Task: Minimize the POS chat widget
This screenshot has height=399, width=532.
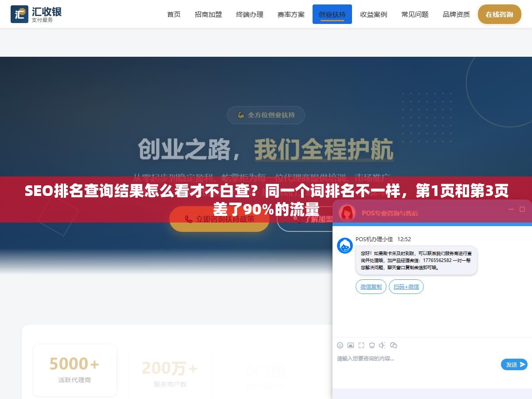Action: click(x=511, y=209)
